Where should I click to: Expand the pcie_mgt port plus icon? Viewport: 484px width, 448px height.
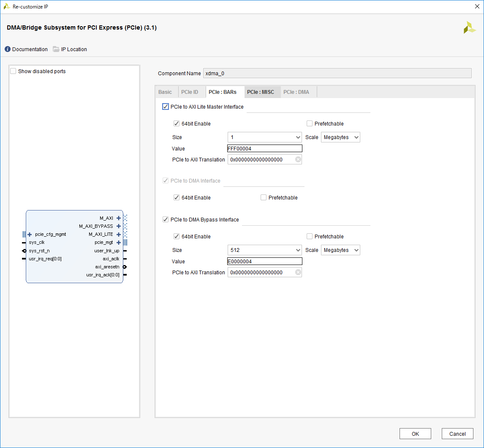click(x=119, y=243)
